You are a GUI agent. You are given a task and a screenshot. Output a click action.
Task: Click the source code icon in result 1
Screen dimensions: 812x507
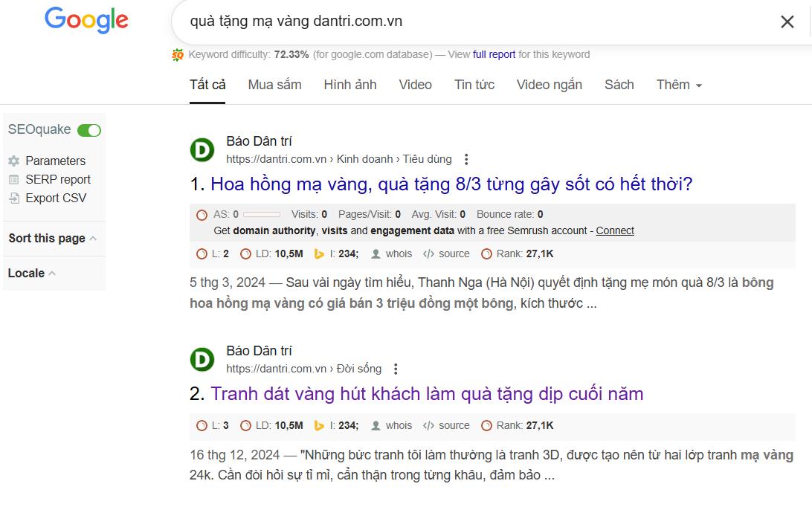pos(428,253)
